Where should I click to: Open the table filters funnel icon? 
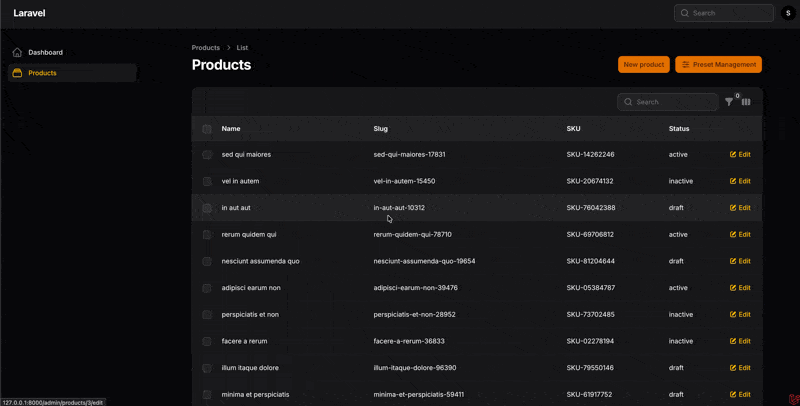click(x=729, y=102)
